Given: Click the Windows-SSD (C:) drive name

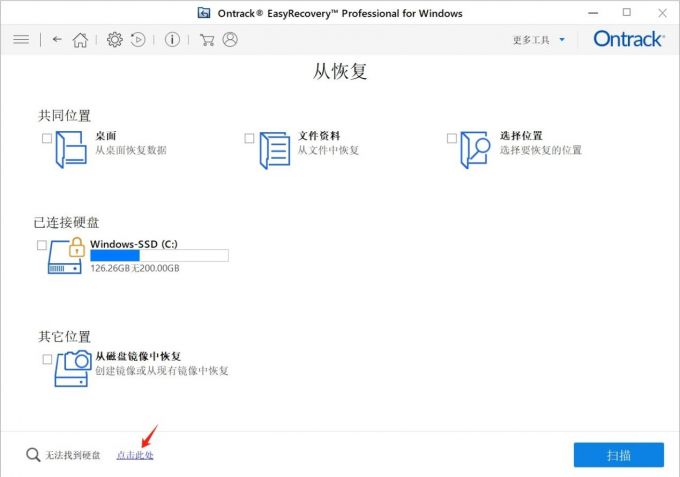Looking at the screenshot, I should (134, 244).
